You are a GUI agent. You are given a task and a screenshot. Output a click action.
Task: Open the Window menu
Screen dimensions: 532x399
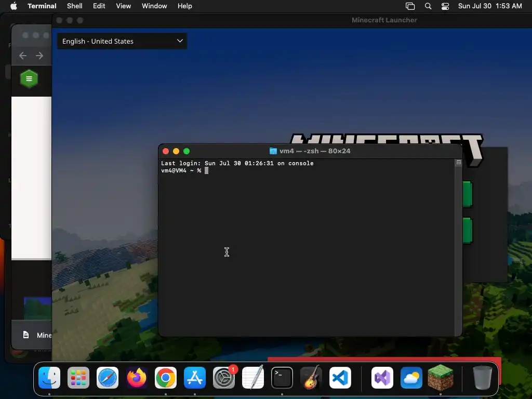pos(154,6)
